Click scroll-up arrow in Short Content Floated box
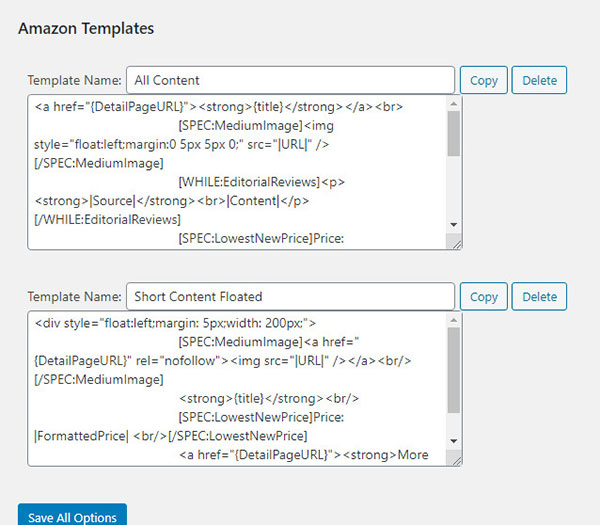The width and height of the screenshot is (600, 525). click(454, 320)
